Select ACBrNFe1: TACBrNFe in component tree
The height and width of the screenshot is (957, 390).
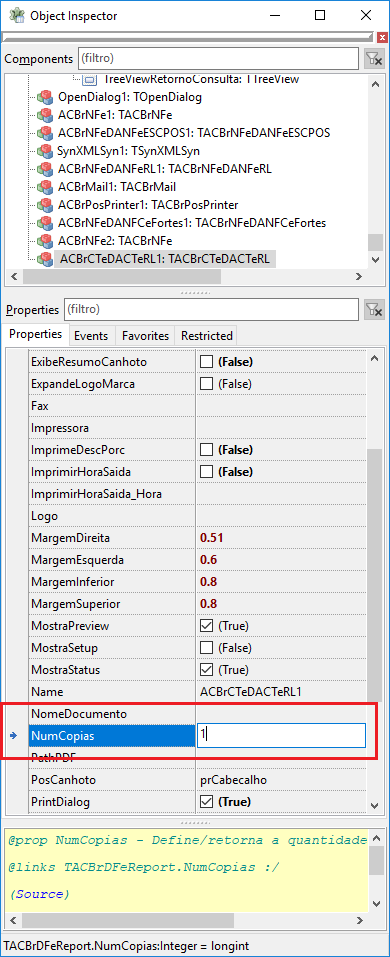tap(115, 115)
